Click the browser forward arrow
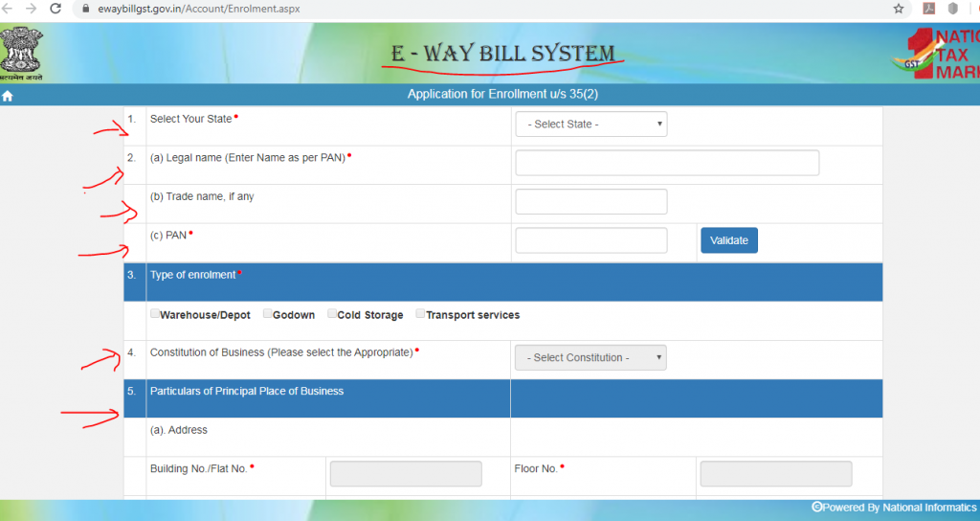This screenshot has height=521, width=980. coord(30,9)
